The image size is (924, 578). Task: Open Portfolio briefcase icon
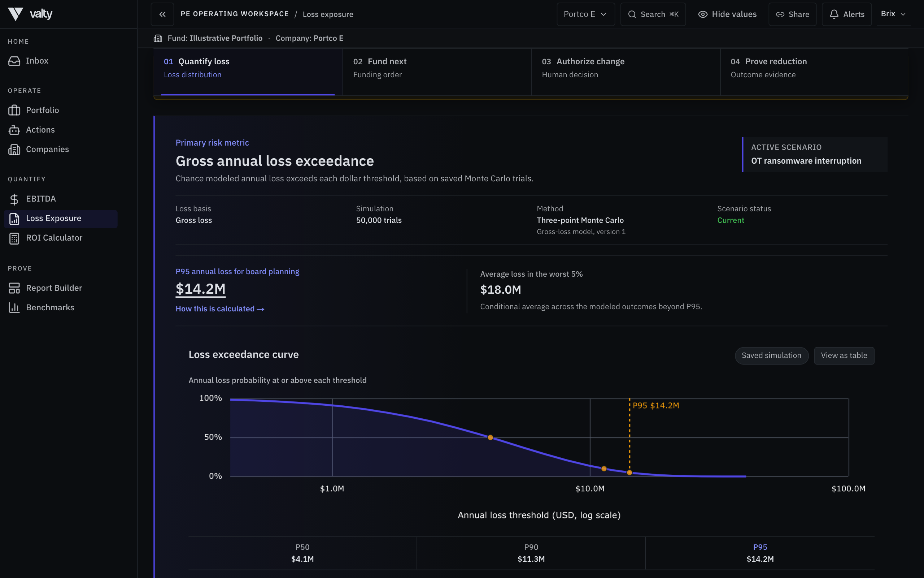[x=14, y=110]
